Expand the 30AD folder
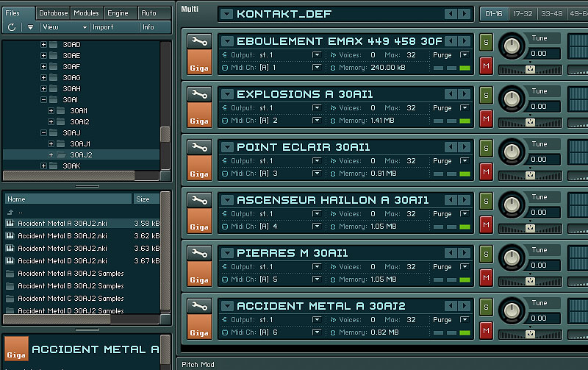 (x=43, y=44)
